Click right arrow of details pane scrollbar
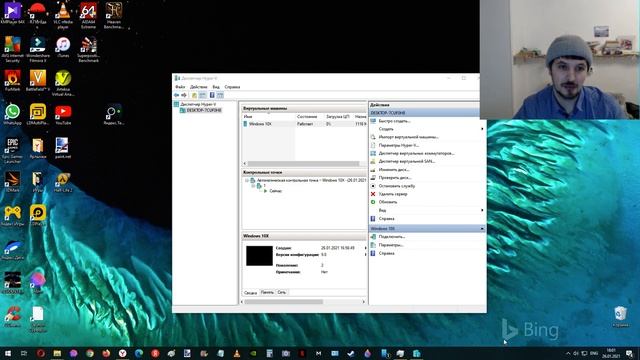 [x=363, y=302]
